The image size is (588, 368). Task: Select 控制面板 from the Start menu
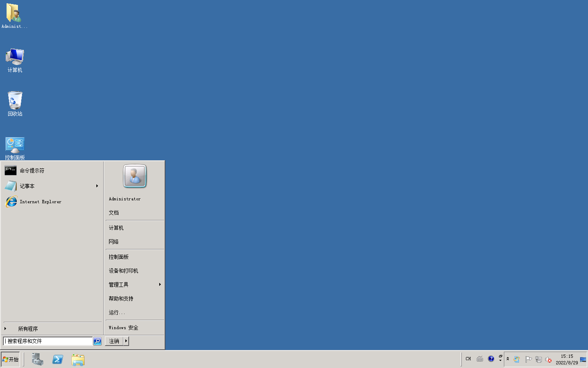[119, 257]
